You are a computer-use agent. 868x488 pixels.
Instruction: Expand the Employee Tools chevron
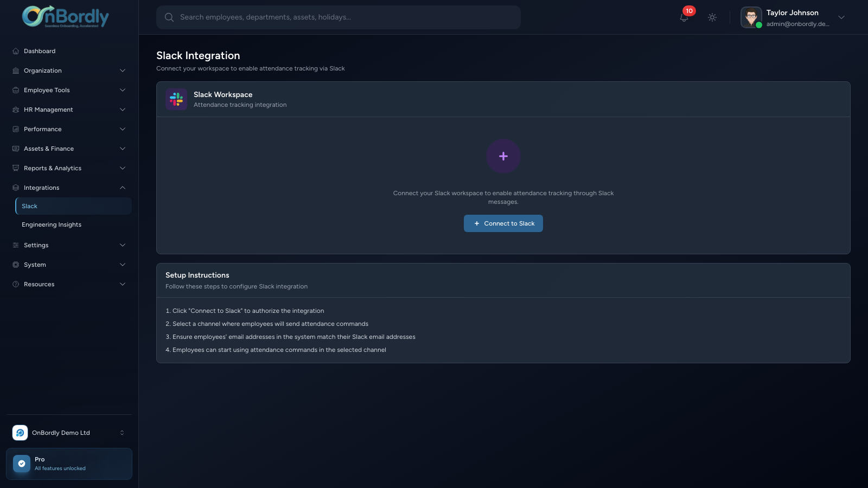(x=123, y=90)
